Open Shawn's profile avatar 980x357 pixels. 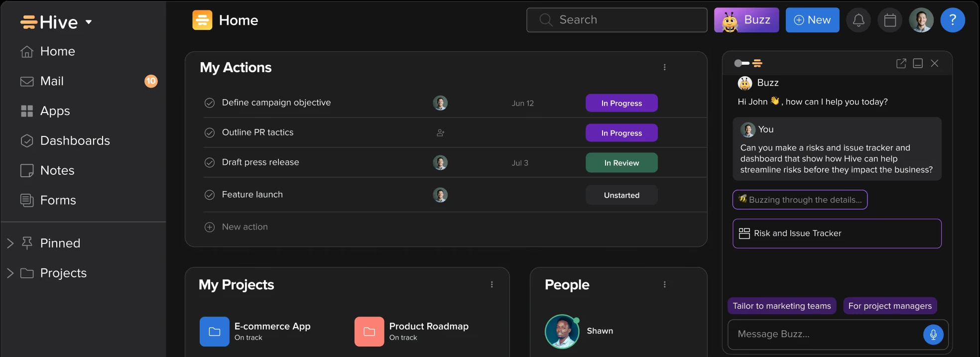tap(562, 332)
